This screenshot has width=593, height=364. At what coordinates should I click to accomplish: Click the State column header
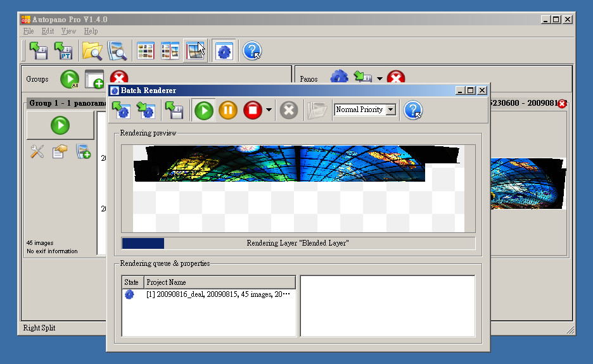(x=133, y=282)
